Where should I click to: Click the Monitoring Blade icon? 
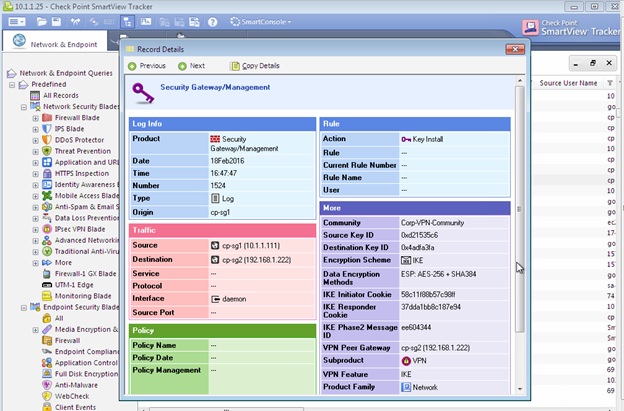point(47,296)
